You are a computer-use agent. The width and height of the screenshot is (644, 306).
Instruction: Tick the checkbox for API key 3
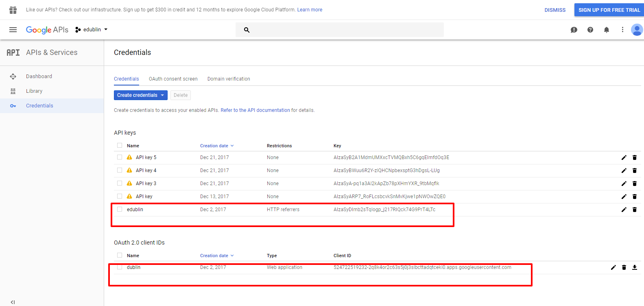[x=120, y=183]
